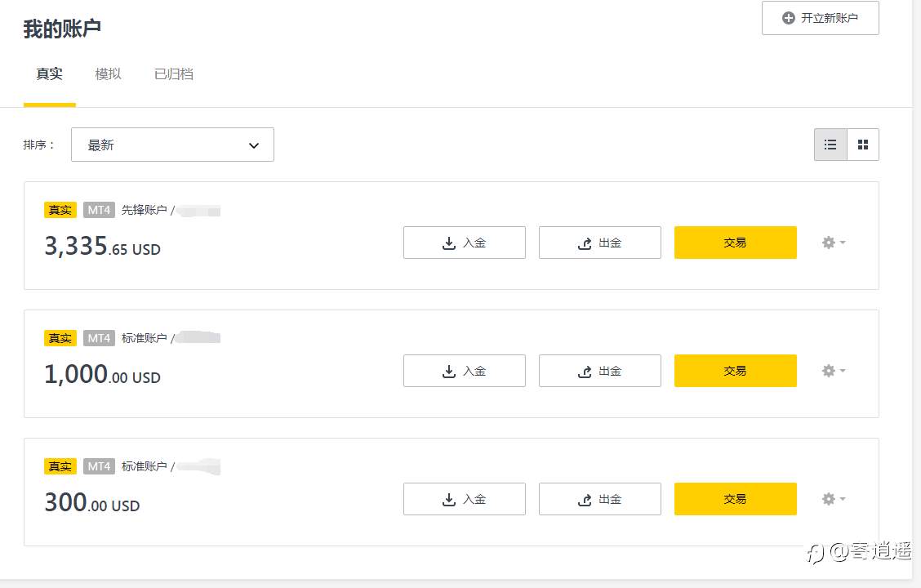Open the settings gear for the 300.00 USD account
The height and width of the screenshot is (588, 921).
pyautogui.click(x=833, y=499)
